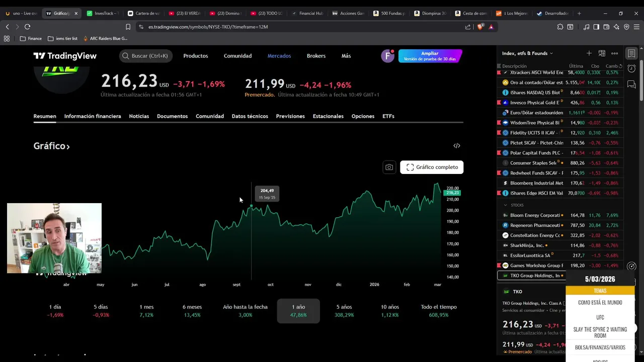This screenshot has height=362, width=644.
Task: Select the 1 mes timeframe
Action: 146,311
